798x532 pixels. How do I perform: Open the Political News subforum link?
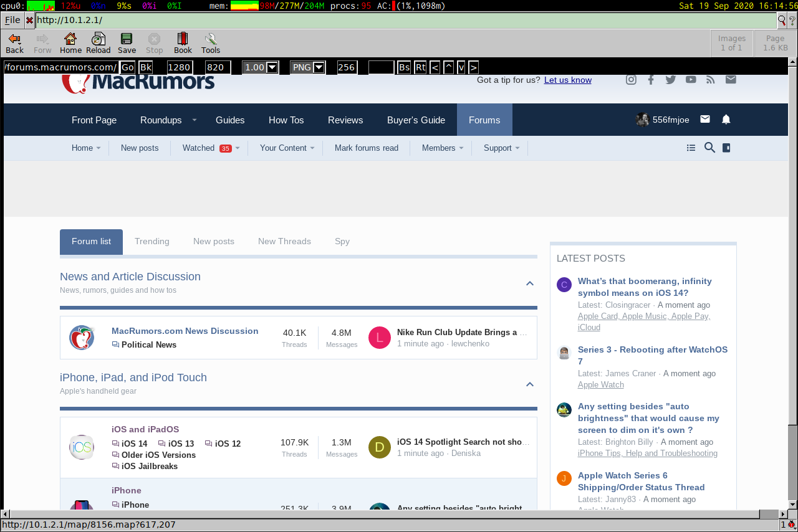(149, 344)
